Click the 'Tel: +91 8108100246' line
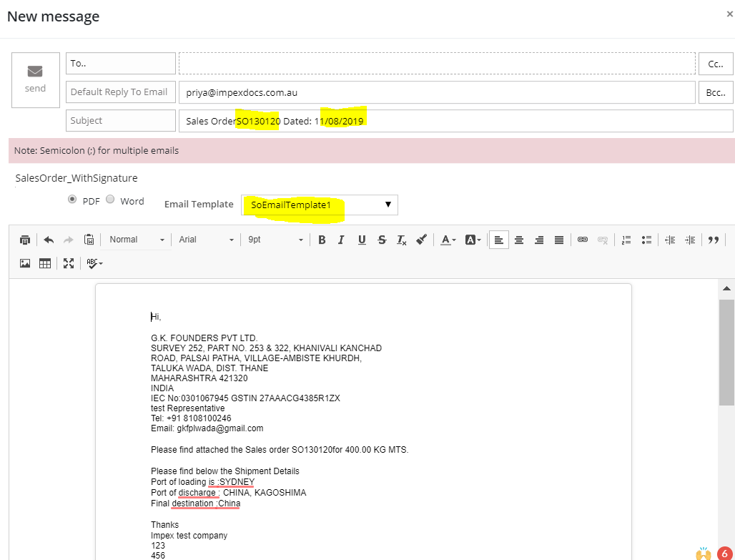The width and height of the screenshot is (735, 560). pyautogui.click(x=191, y=418)
